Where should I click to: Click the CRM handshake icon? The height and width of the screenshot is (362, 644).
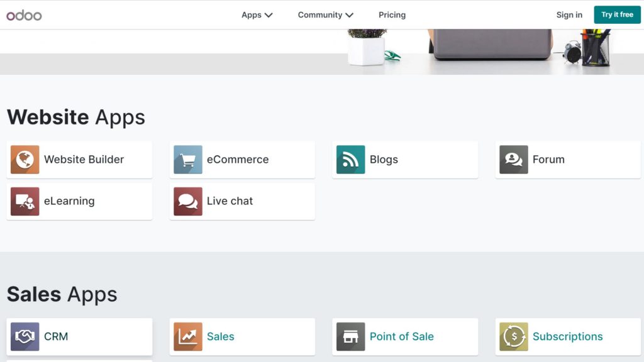25,337
